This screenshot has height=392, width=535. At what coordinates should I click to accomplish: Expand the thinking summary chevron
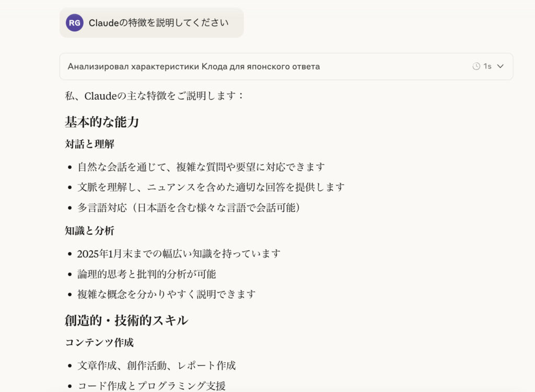pyautogui.click(x=500, y=66)
